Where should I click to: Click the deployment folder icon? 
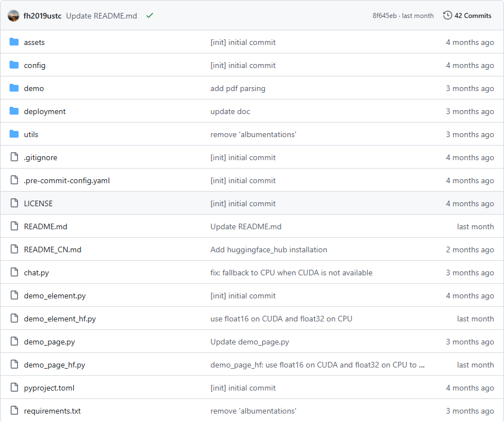point(14,111)
